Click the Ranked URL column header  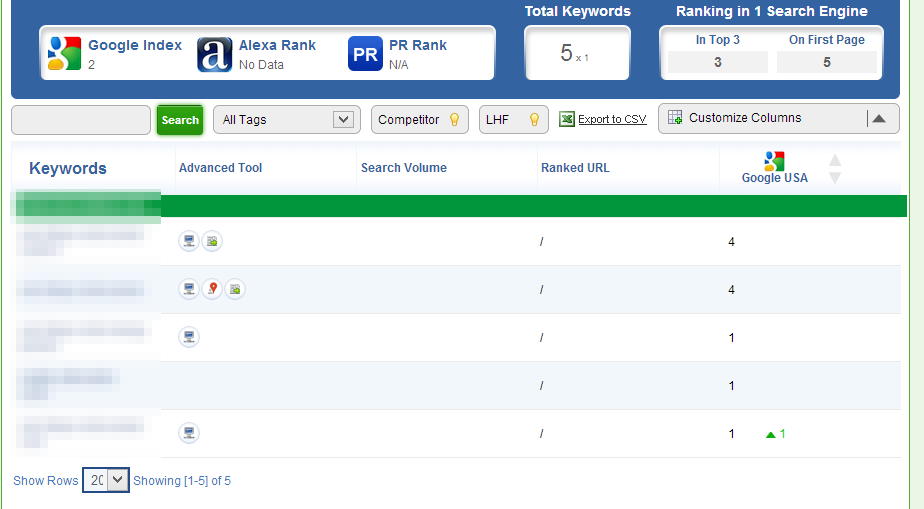pyautogui.click(x=575, y=168)
